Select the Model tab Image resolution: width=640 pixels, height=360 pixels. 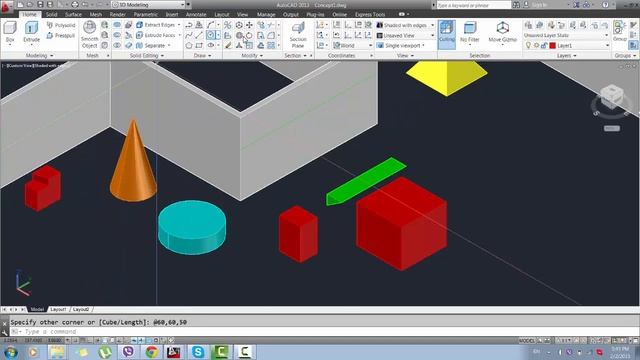coord(37,309)
